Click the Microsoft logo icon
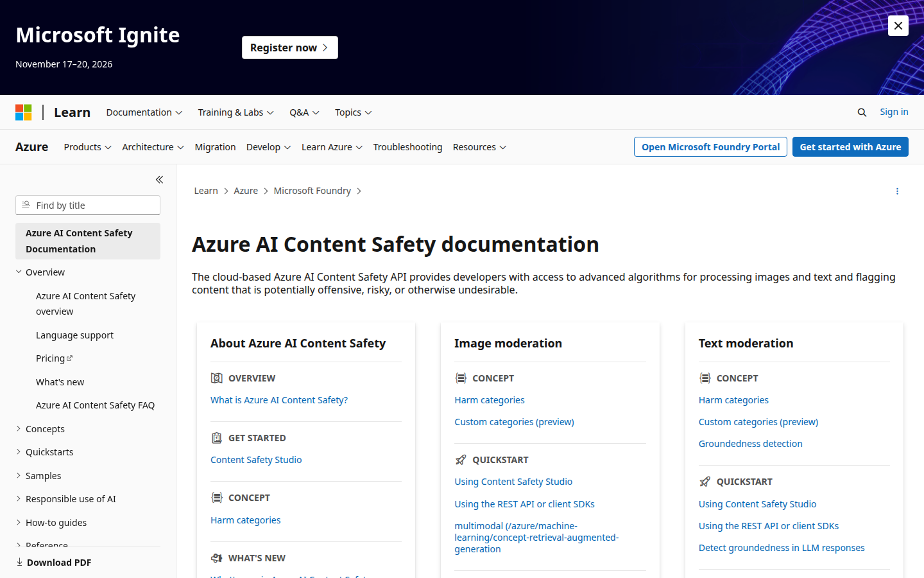This screenshot has height=578, width=924. [24, 112]
